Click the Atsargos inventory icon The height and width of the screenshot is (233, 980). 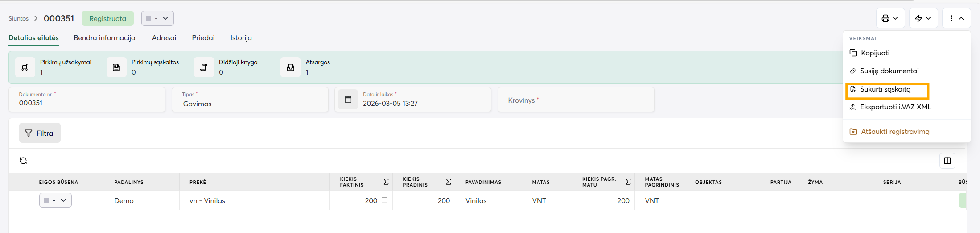click(290, 67)
